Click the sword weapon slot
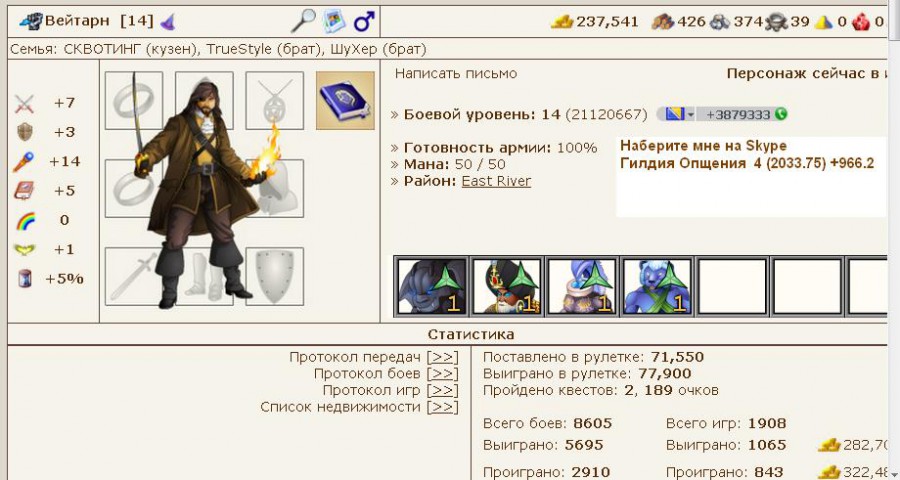This screenshot has width=900, height=480. (x=134, y=276)
